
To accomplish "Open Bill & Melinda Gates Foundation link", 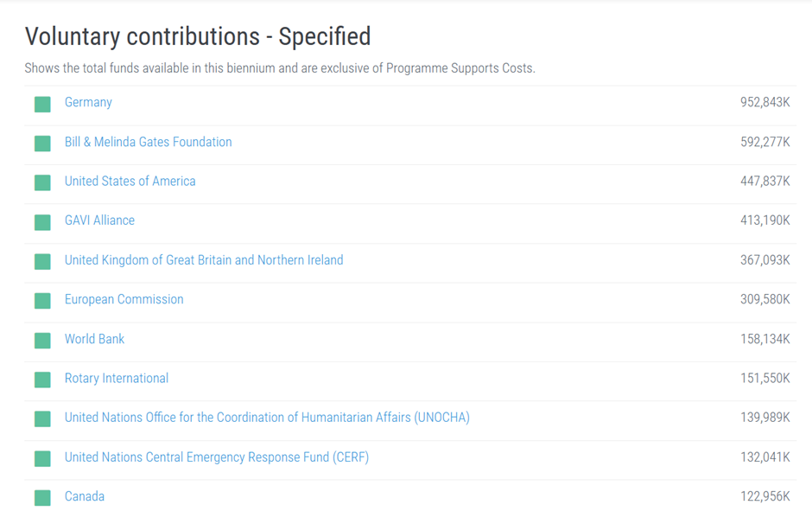I will (148, 142).
